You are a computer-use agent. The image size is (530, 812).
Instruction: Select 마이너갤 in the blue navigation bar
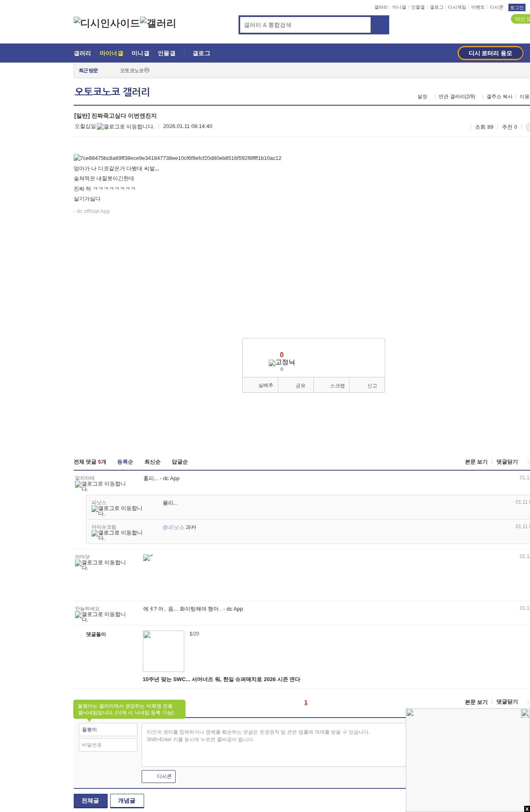click(111, 53)
